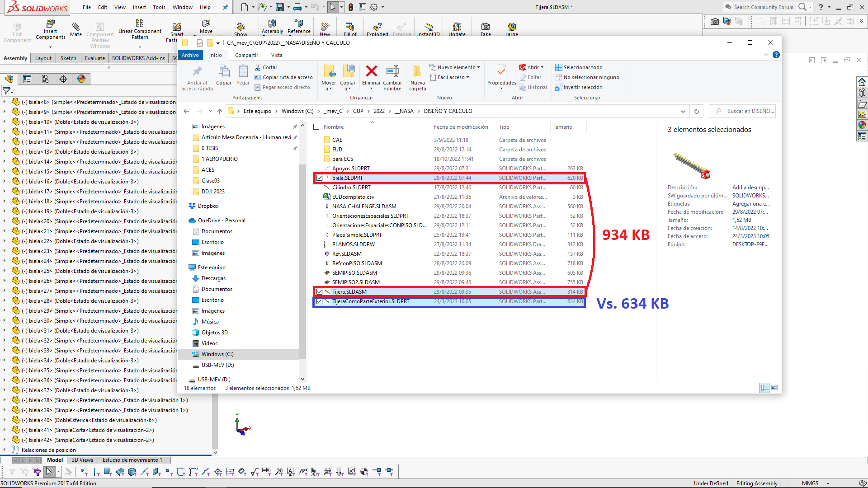Open the Evaluate command tab
868x488 pixels.
click(x=94, y=58)
